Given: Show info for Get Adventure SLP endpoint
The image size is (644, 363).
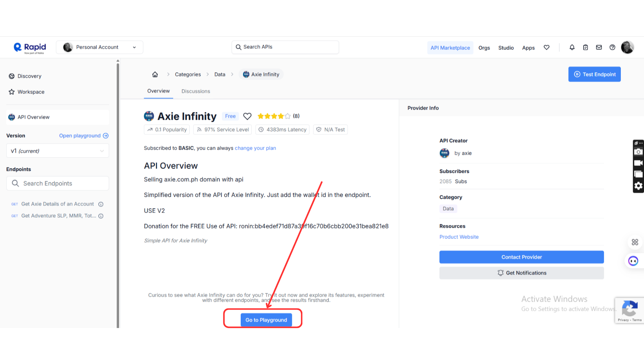Looking at the screenshot, I should pyautogui.click(x=101, y=216).
